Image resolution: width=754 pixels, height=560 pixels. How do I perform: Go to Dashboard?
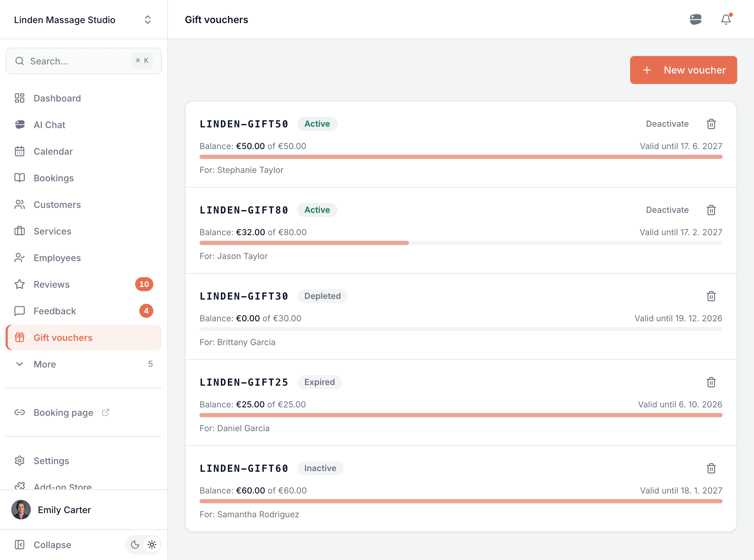[83, 98]
